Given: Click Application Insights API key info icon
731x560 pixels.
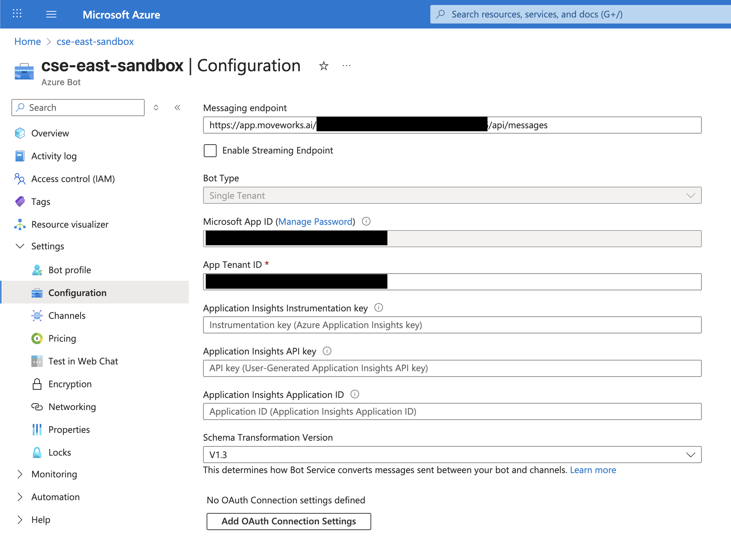Looking at the screenshot, I should 327,351.
